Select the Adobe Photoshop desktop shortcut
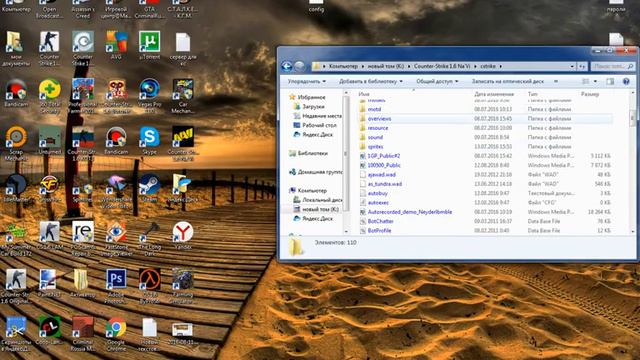Image resolution: width=640 pixels, height=360 pixels. pos(116,286)
